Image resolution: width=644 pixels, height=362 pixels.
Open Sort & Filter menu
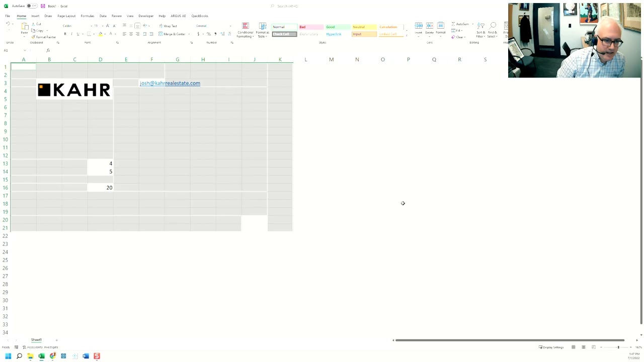(x=481, y=30)
